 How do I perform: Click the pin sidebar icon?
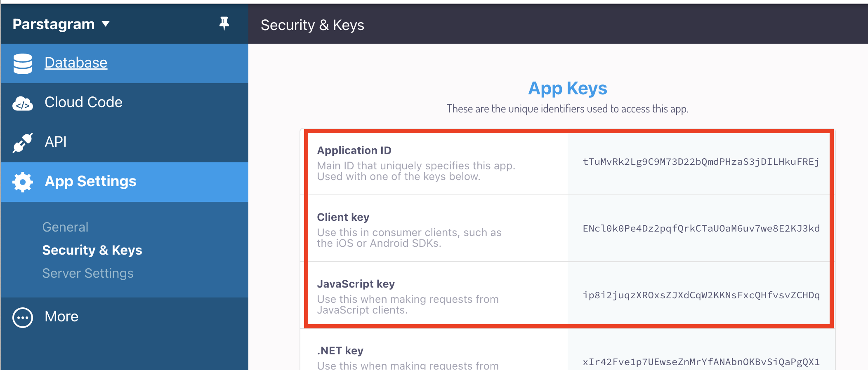[x=224, y=23]
